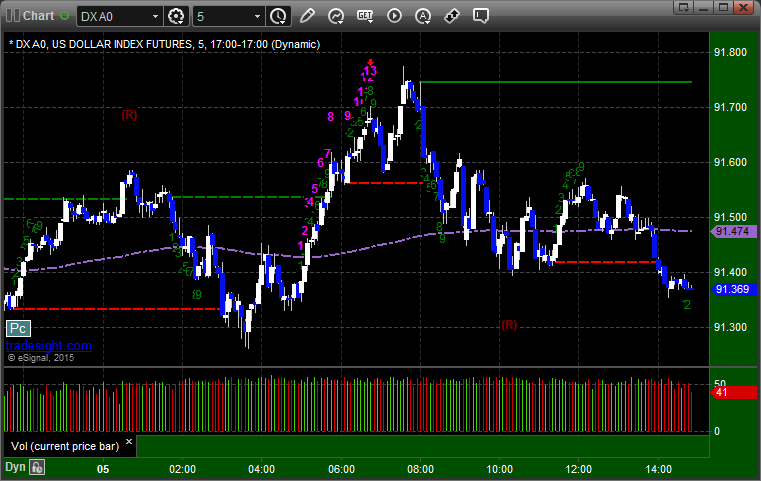Screen dimensions: 761x481
Task: Click the 12:00 time axis label
Action: pos(579,469)
